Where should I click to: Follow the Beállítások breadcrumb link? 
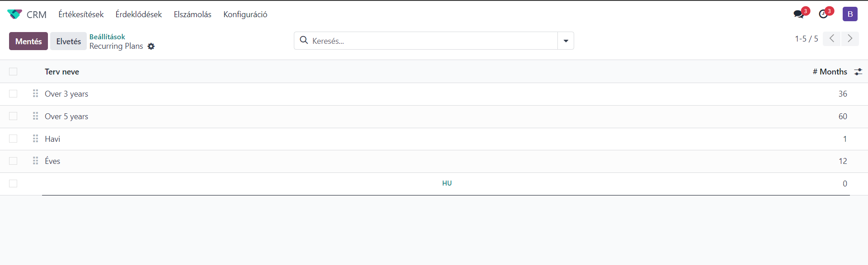(107, 37)
